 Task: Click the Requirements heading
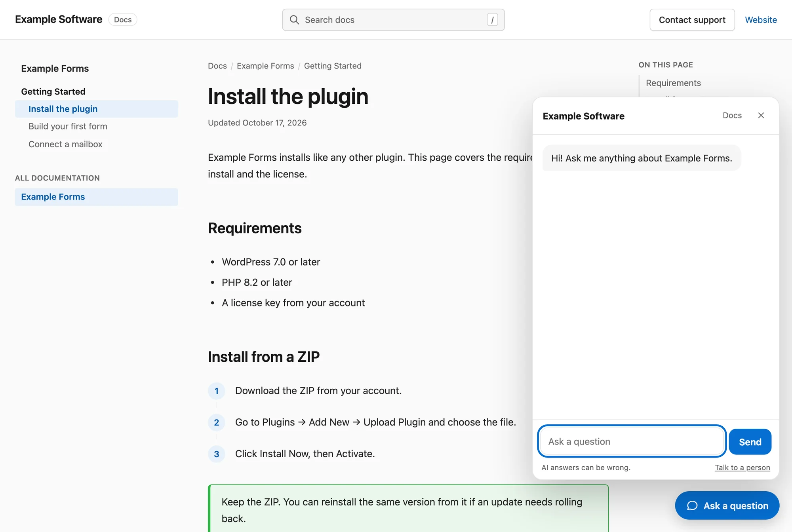click(x=255, y=228)
